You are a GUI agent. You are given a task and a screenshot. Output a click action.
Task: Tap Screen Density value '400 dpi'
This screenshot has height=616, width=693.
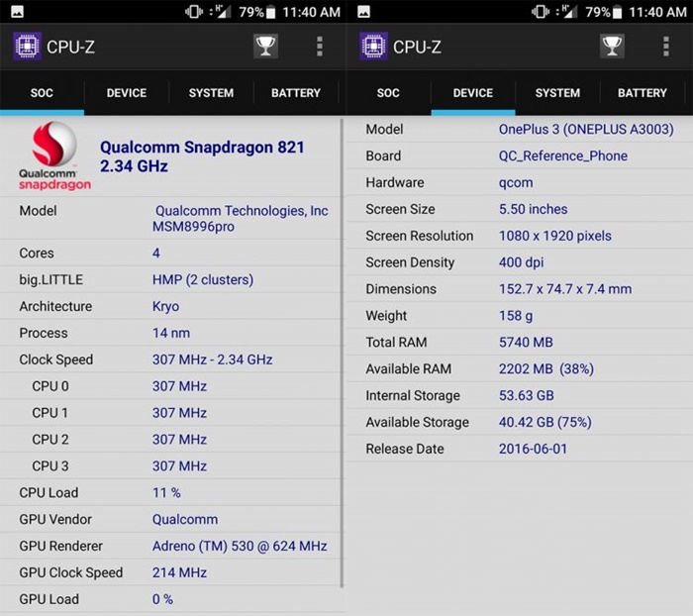pos(521,262)
